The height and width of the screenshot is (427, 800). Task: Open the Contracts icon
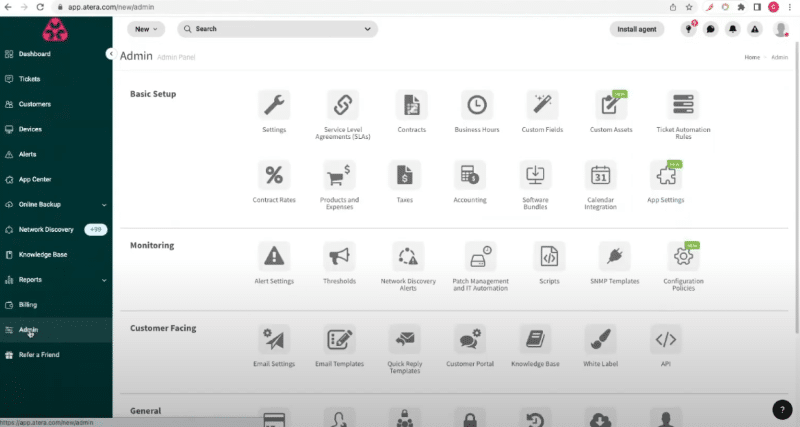[x=412, y=105]
